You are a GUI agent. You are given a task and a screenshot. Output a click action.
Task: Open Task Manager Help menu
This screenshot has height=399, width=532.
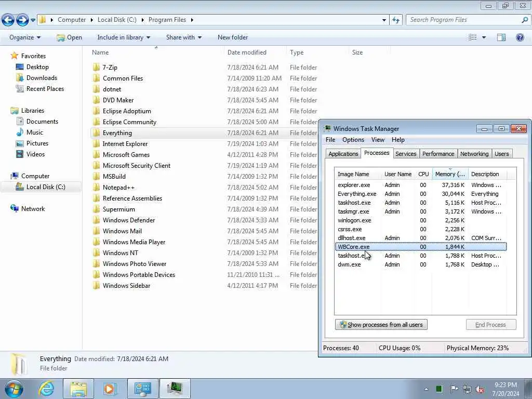(x=398, y=140)
